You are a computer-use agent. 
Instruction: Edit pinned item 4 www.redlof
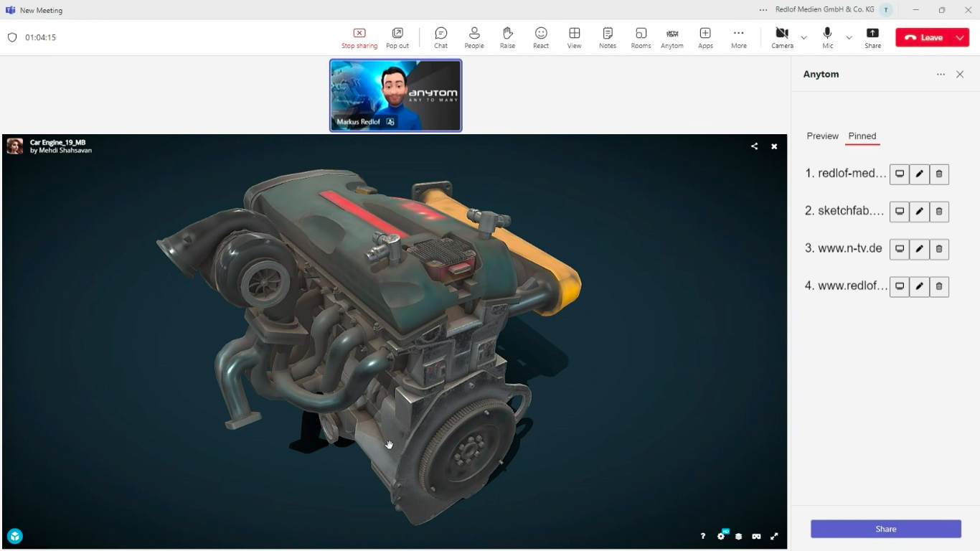pos(920,286)
